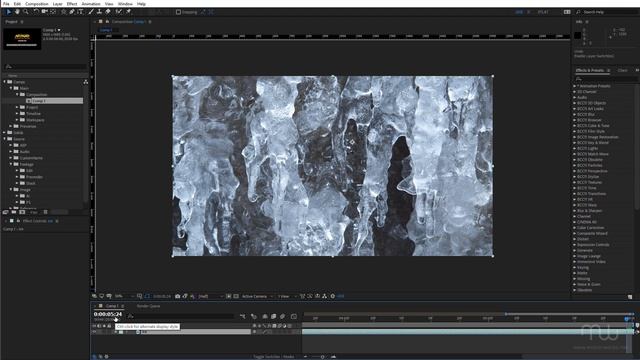The height and width of the screenshot is (360, 640).
Task: Select the Zoom magnifier tool
Action: point(26,12)
